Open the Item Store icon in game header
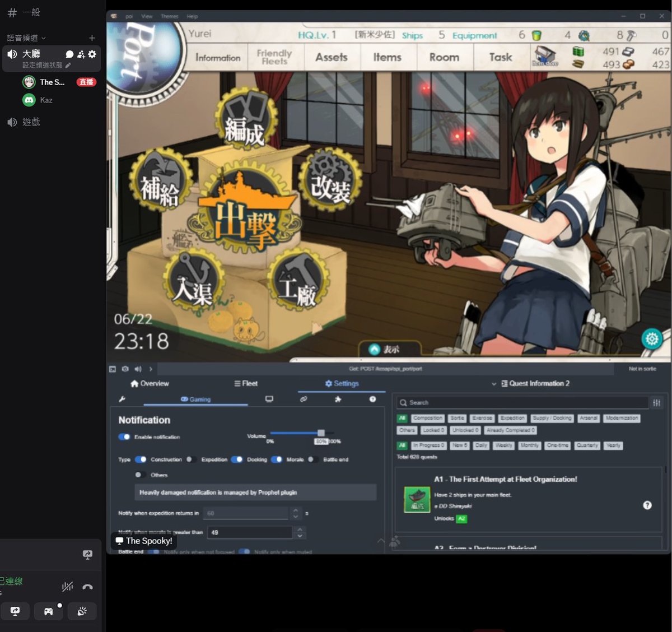 pos(544,56)
